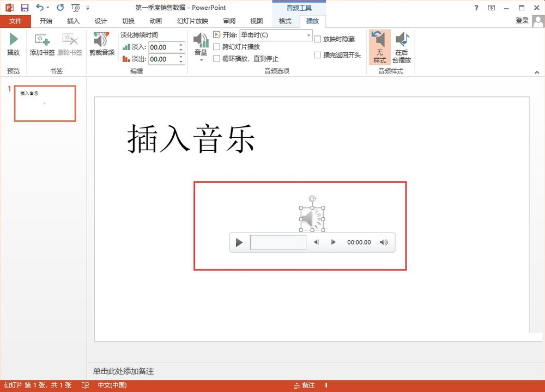Click the user account avatar icon
This screenshot has width=545, height=392.
pos(538,21)
